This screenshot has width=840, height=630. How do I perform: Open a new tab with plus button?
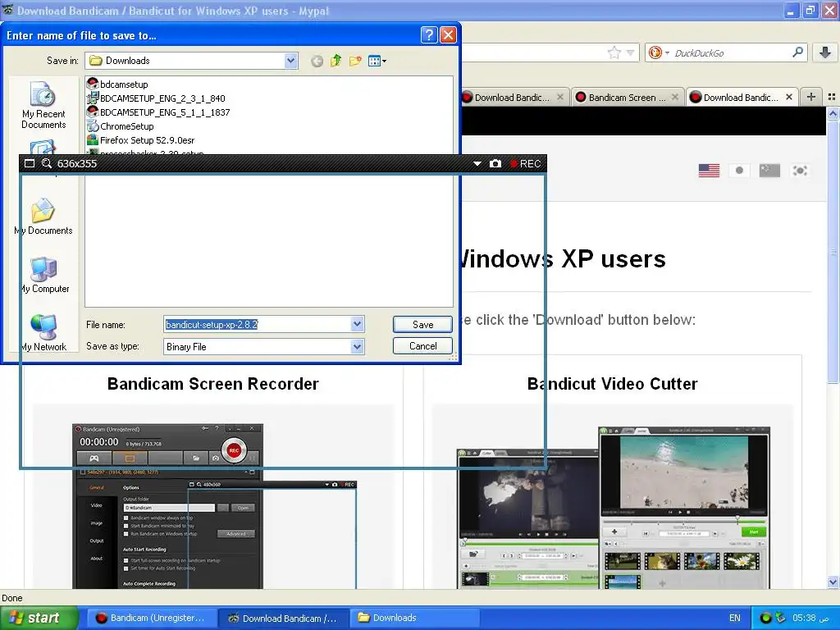point(811,97)
